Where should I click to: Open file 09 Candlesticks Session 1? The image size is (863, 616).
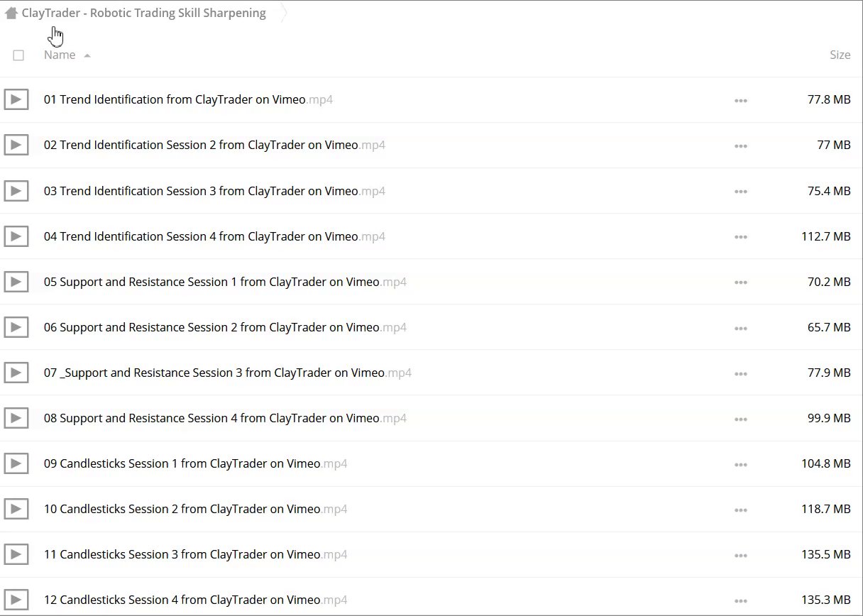click(x=195, y=463)
